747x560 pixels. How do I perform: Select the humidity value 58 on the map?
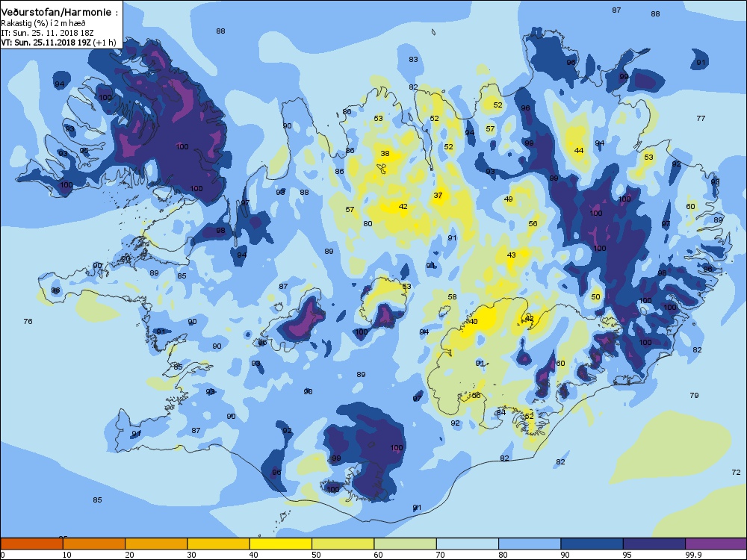point(452,297)
